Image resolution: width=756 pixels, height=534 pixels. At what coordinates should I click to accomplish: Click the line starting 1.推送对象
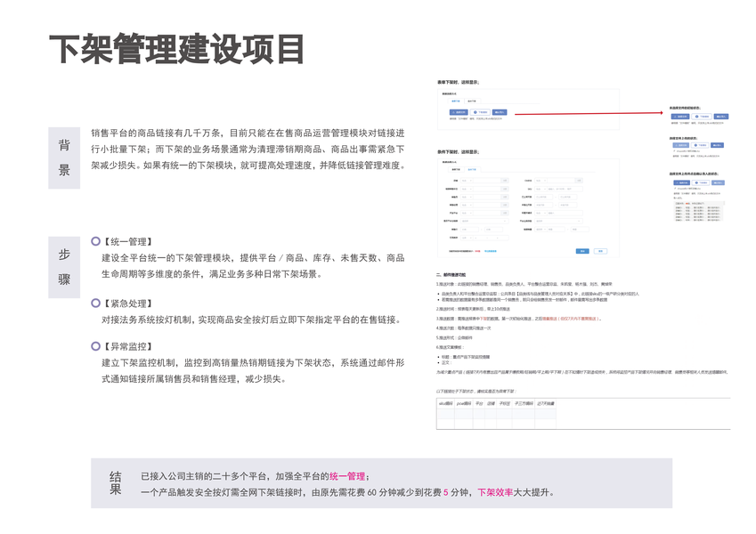pos(524,284)
